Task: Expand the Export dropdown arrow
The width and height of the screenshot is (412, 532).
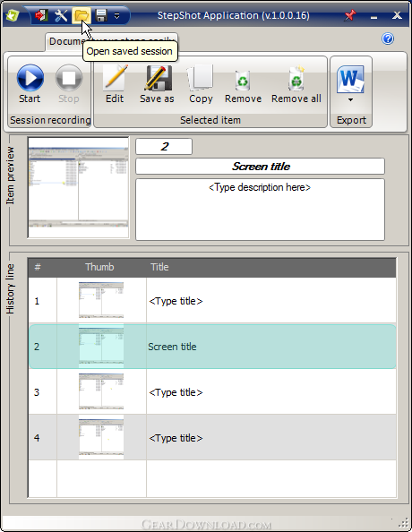Action: click(x=350, y=99)
